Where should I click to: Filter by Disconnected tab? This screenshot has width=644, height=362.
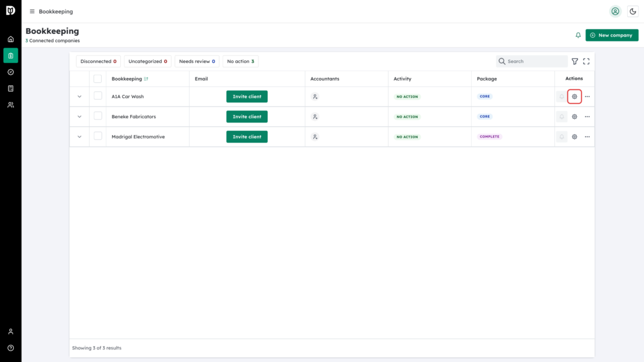(98, 61)
